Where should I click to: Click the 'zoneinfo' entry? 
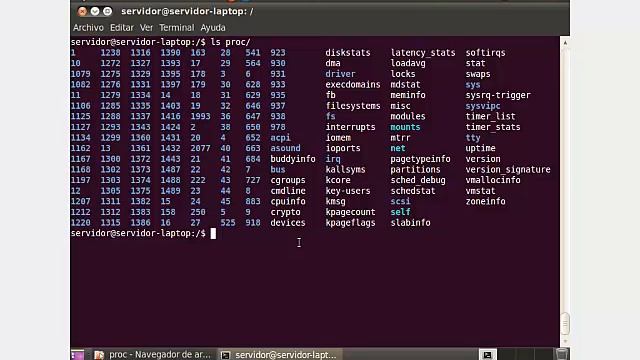coord(485,202)
